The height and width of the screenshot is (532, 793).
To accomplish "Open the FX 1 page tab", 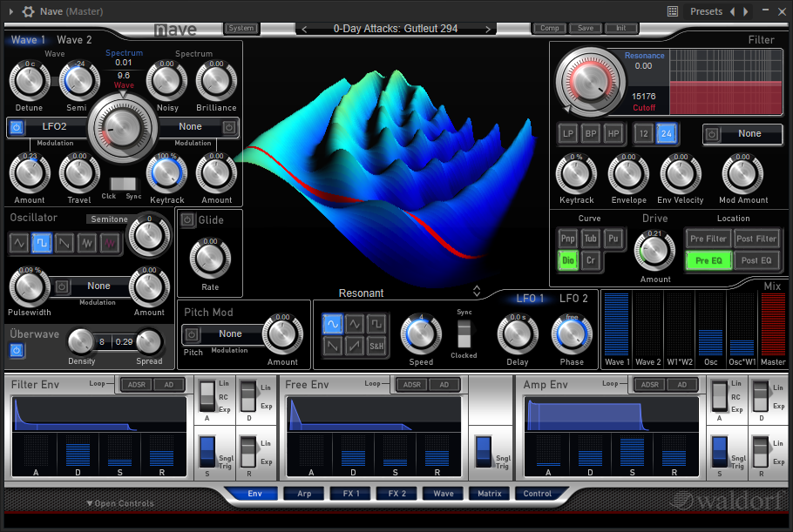I will pos(349,494).
